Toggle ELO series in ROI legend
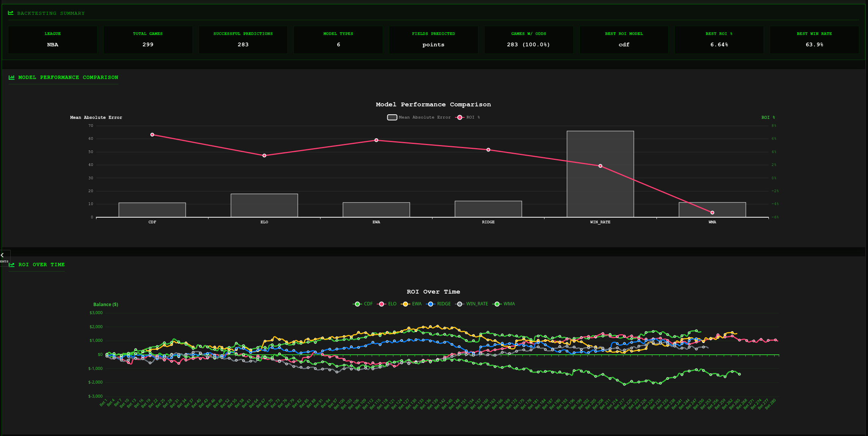The width and height of the screenshot is (868, 436). click(387, 304)
